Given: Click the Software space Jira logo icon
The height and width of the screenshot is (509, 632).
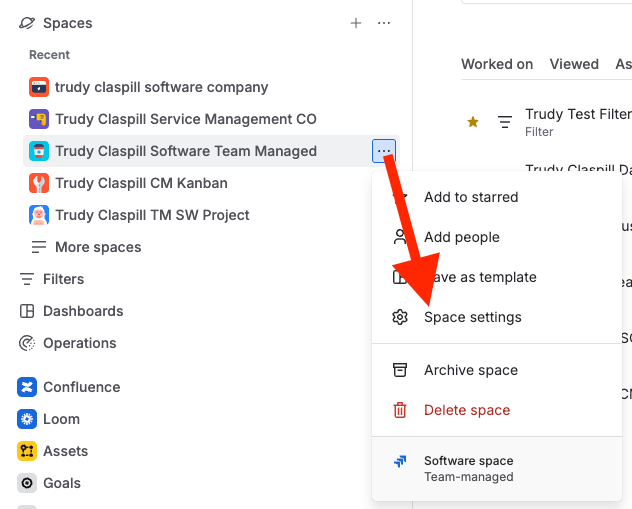Looking at the screenshot, I should 400,461.
